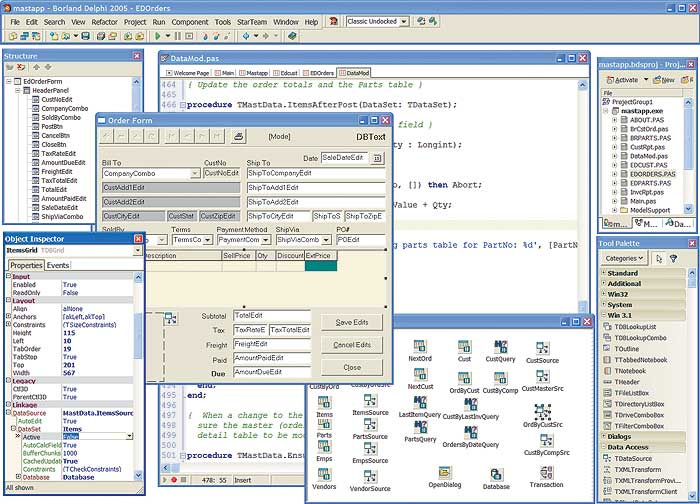Image resolution: width=700 pixels, height=504 pixels.
Task: Click the MastData.ItemsSource value
Action: tap(98, 413)
